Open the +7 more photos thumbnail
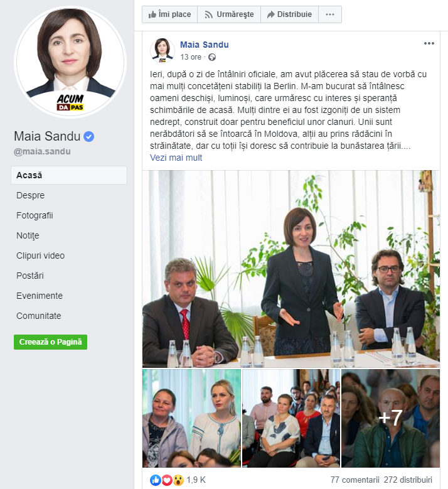The image size is (448, 489). (391, 418)
